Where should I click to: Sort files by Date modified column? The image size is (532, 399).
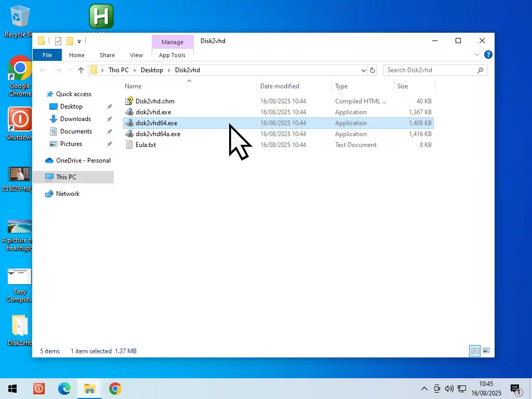[x=280, y=86]
